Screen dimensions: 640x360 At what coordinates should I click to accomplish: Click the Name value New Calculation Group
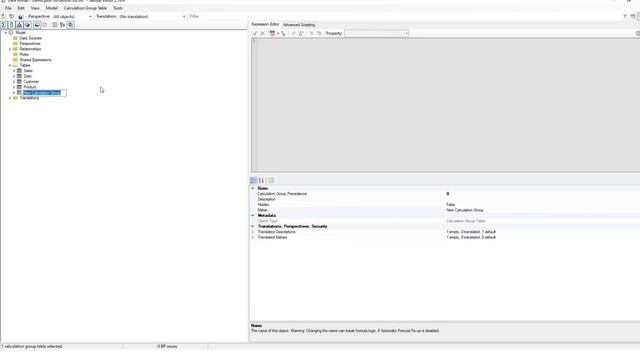465,210
